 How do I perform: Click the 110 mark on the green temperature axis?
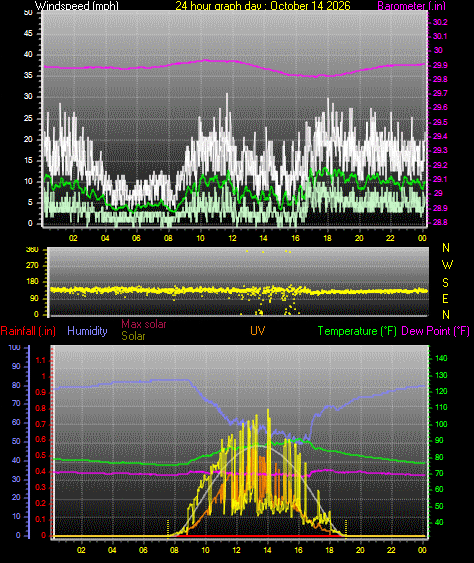(x=441, y=408)
